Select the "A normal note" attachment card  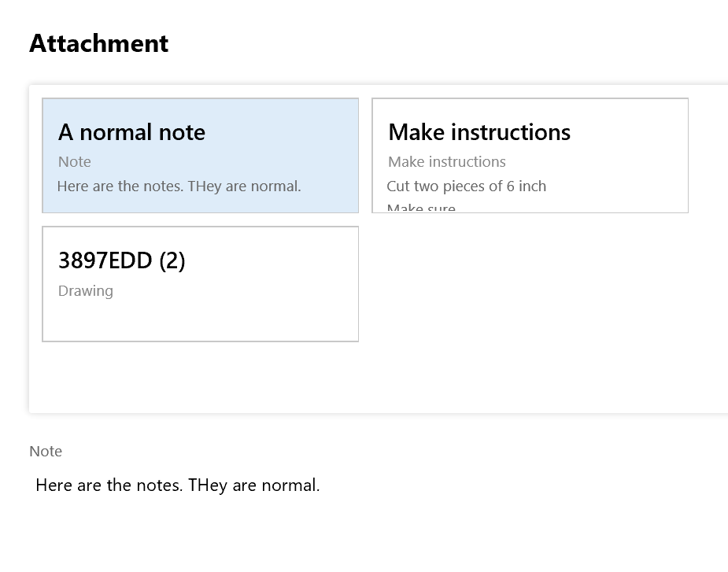(200, 155)
